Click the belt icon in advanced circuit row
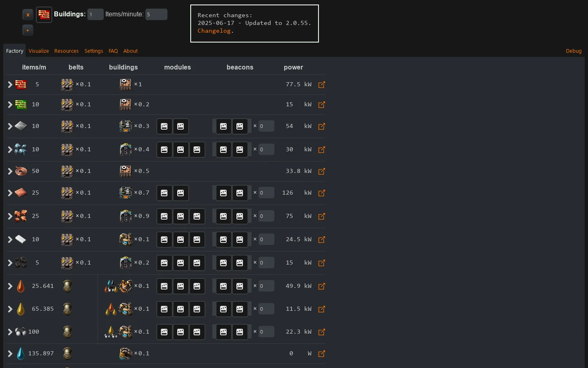The width and height of the screenshot is (588, 368). click(67, 84)
